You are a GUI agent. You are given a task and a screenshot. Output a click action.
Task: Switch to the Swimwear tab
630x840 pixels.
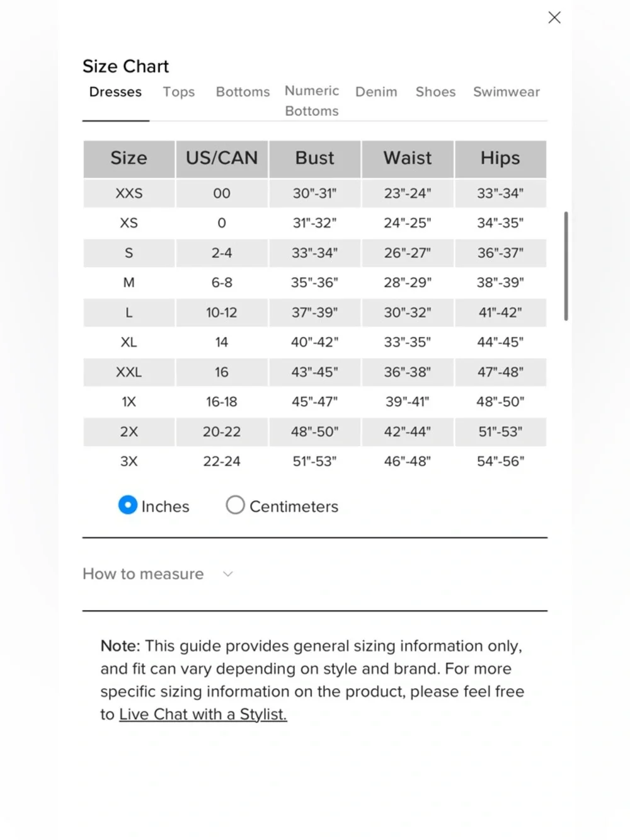tap(507, 92)
